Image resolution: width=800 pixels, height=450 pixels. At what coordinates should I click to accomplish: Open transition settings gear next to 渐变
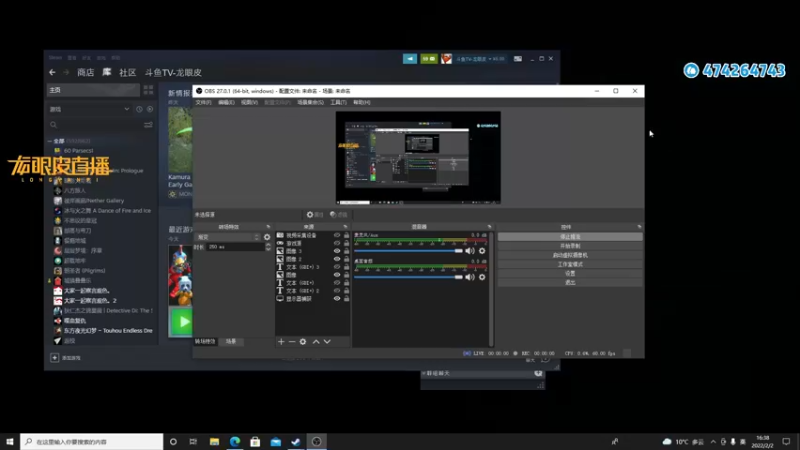pyautogui.click(x=267, y=237)
